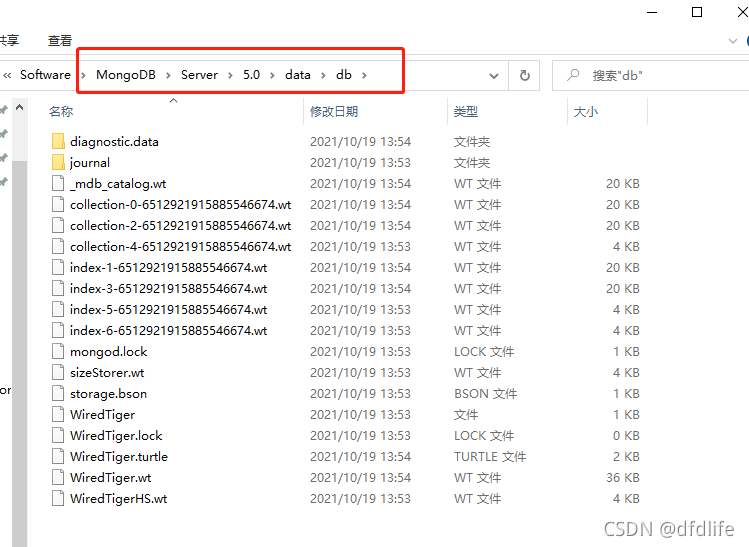Select the journal name text
749x547 pixels.
pyautogui.click(x=90, y=163)
